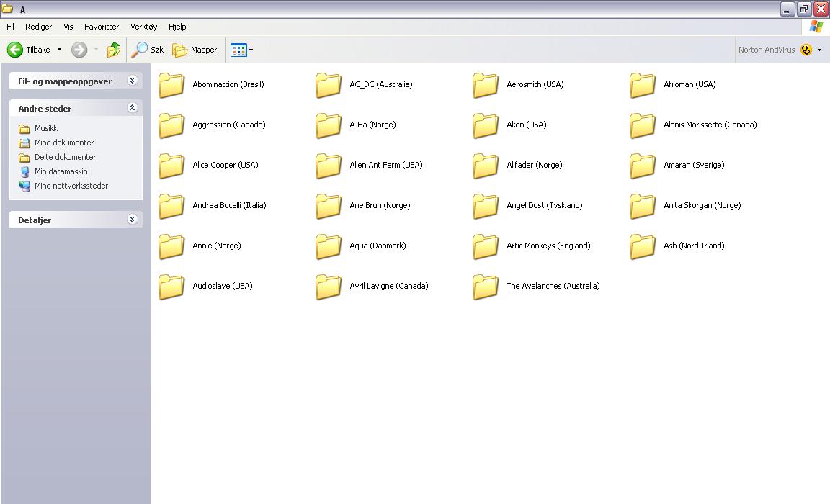
Task: Select Anita Skorgan (Norge) folder icon
Action: (643, 206)
